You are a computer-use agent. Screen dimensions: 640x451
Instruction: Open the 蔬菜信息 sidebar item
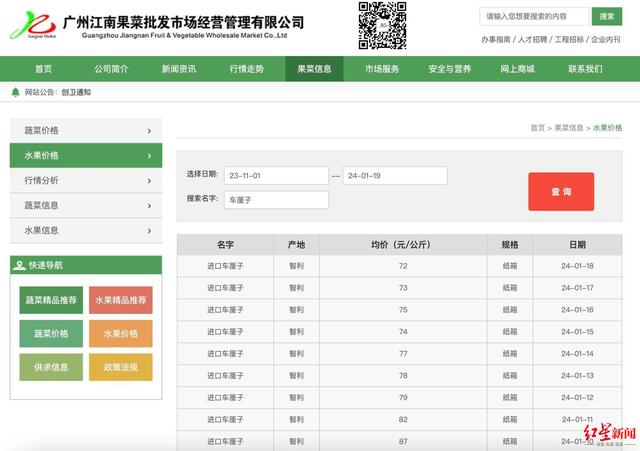point(85,206)
